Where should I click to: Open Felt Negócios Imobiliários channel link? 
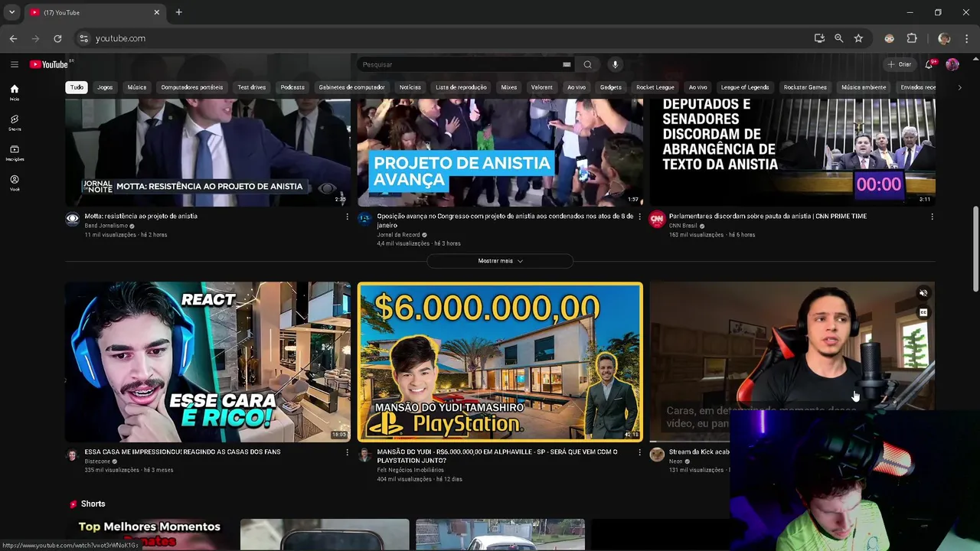[410, 470]
